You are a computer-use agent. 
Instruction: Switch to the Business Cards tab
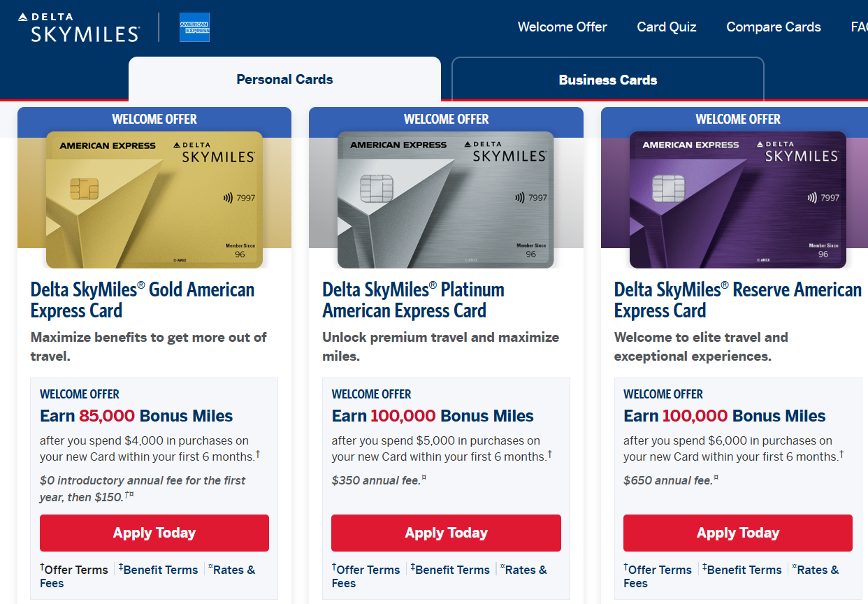point(607,80)
